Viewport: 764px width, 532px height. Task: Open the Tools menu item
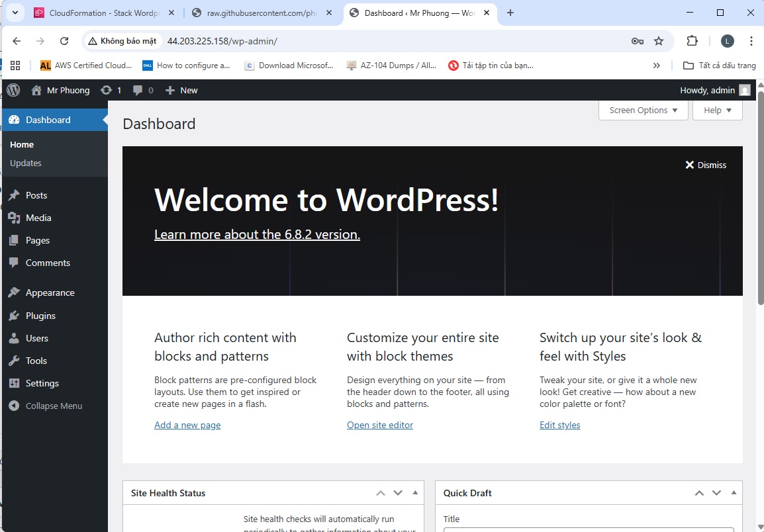(x=36, y=361)
